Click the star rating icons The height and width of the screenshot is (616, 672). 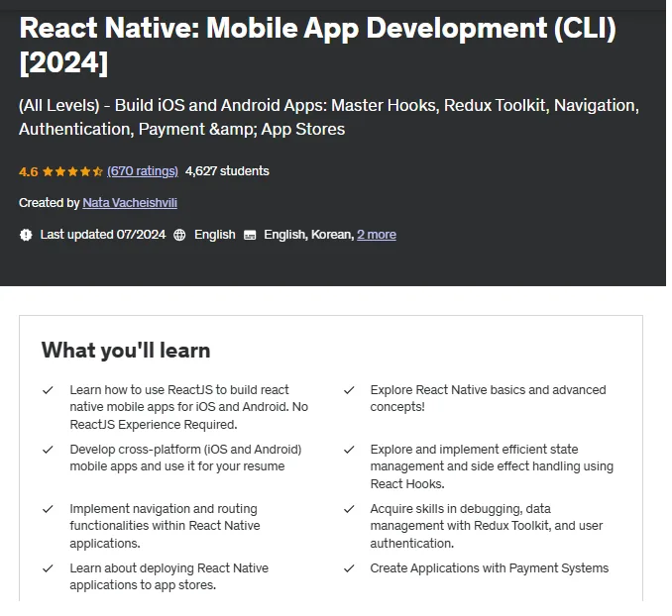(72, 171)
